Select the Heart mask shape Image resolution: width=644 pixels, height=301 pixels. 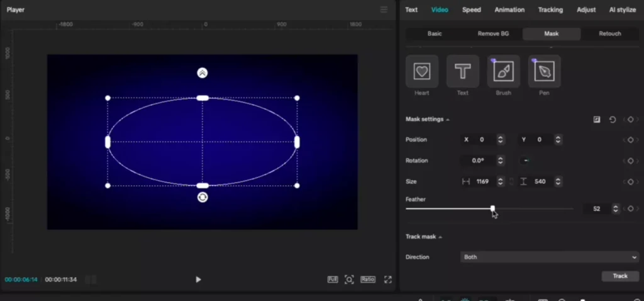pos(422,72)
